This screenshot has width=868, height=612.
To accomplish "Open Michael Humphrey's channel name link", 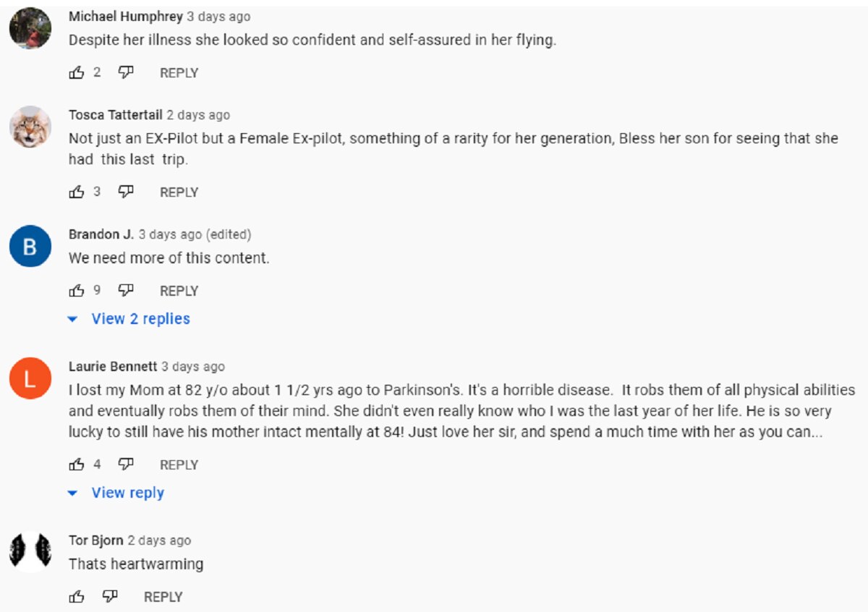I will pos(125,17).
